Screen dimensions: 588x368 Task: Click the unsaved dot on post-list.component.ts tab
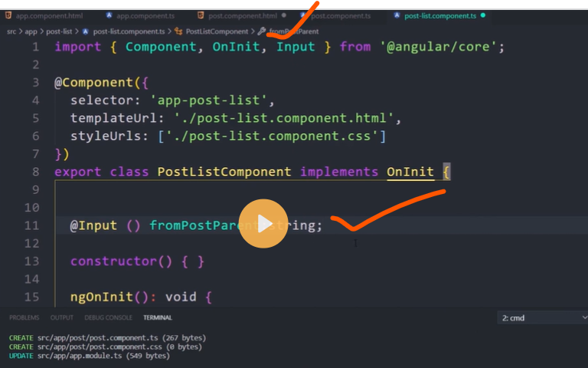point(484,15)
